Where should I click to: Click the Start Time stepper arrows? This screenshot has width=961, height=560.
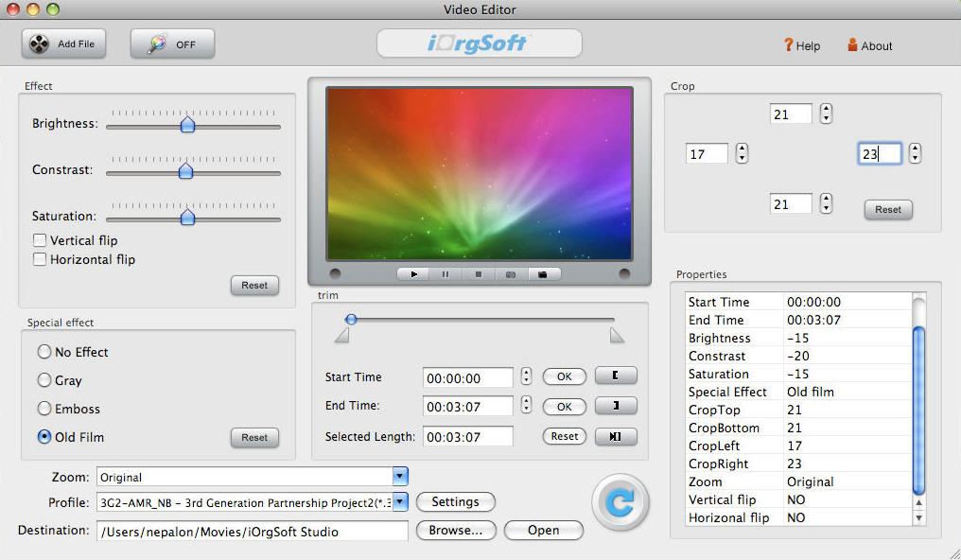526,376
